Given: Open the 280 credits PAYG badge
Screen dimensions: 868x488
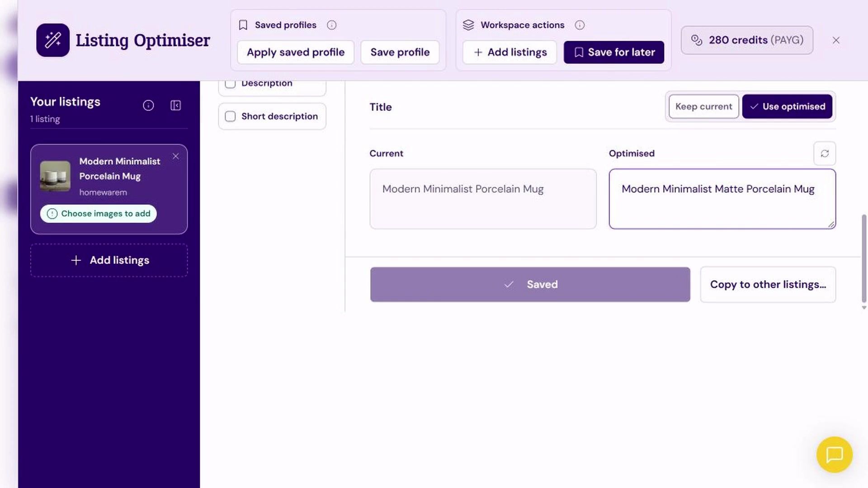Looking at the screenshot, I should coord(747,40).
